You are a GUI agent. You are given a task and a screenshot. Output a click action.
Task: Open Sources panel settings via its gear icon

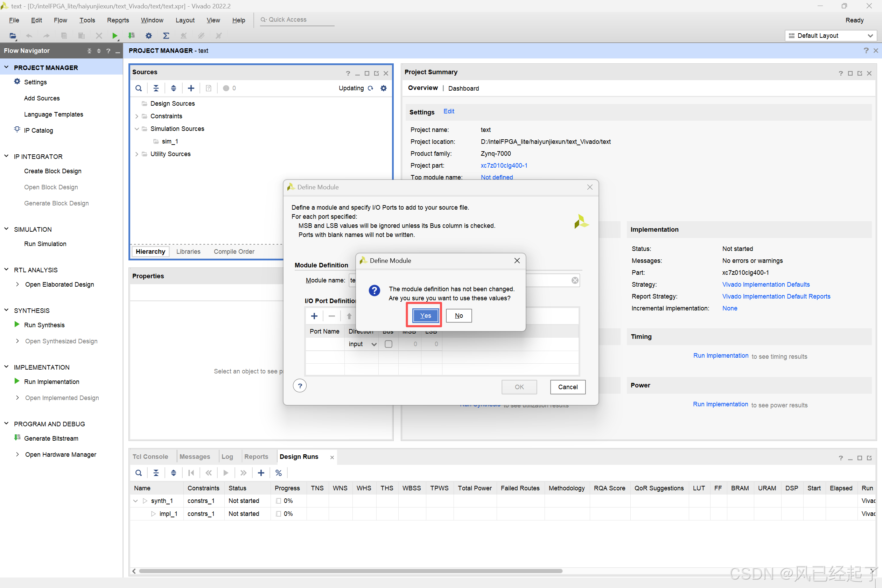(x=383, y=88)
